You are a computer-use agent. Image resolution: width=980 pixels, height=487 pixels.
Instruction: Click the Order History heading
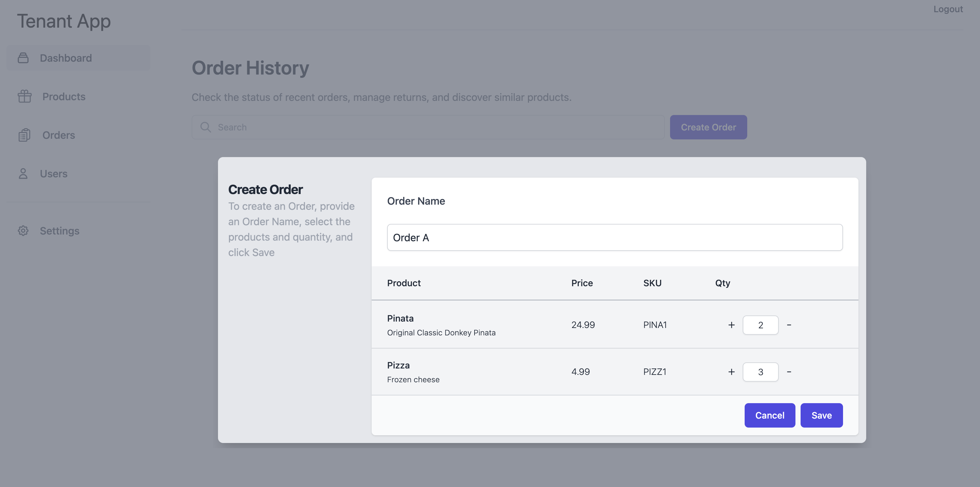(250, 68)
